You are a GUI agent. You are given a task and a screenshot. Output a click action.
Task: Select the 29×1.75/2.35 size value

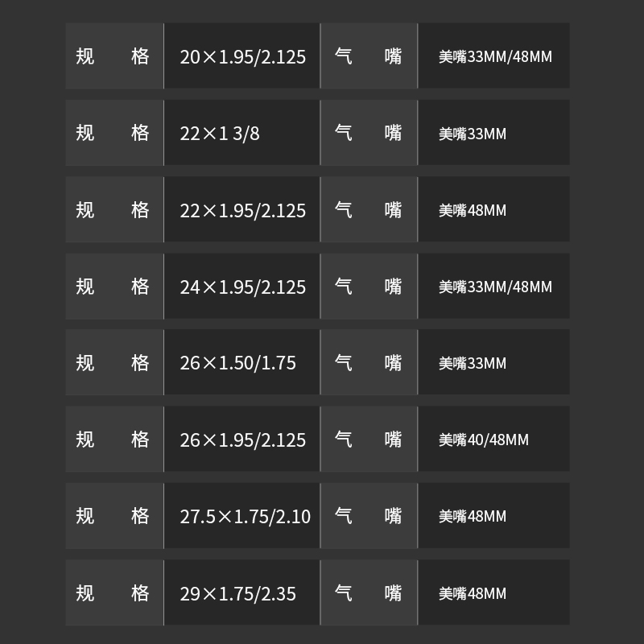pos(237,593)
